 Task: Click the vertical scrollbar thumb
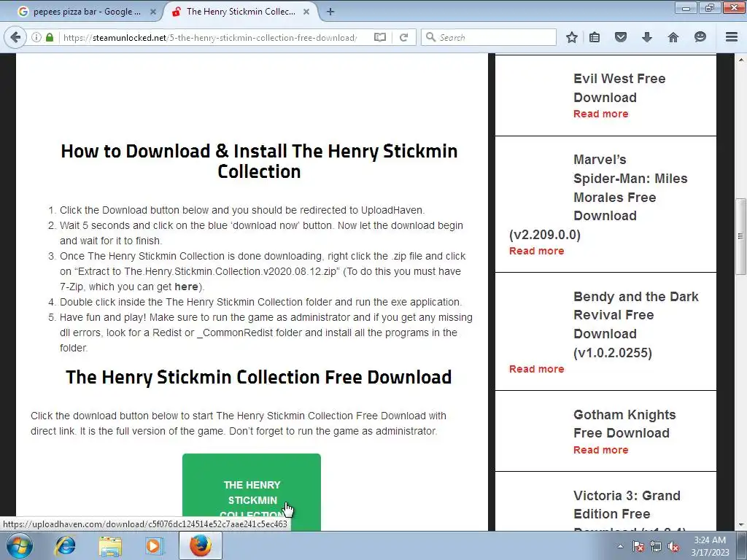(740, 236)
